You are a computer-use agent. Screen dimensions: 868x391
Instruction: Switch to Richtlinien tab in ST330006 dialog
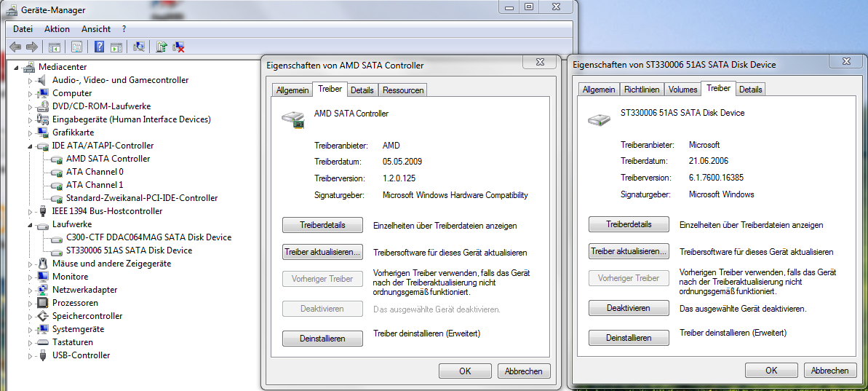click(642, 89)
